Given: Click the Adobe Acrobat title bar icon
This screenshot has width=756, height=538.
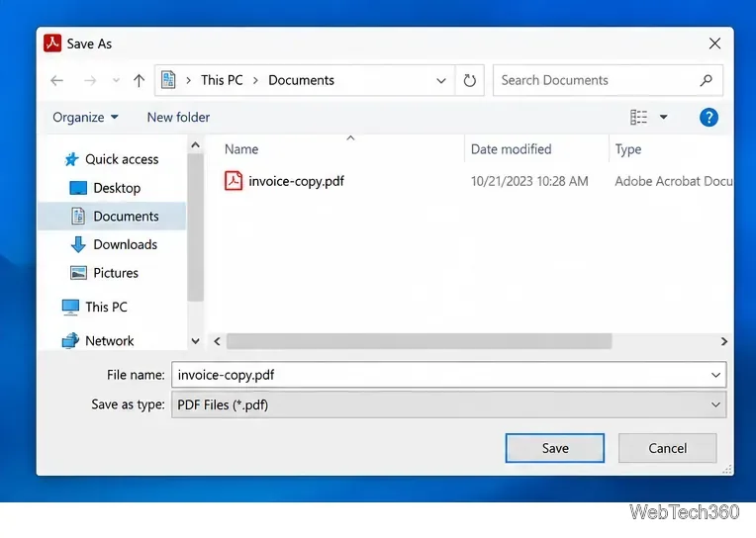Looking at the screenshot, I should [52, 43].
